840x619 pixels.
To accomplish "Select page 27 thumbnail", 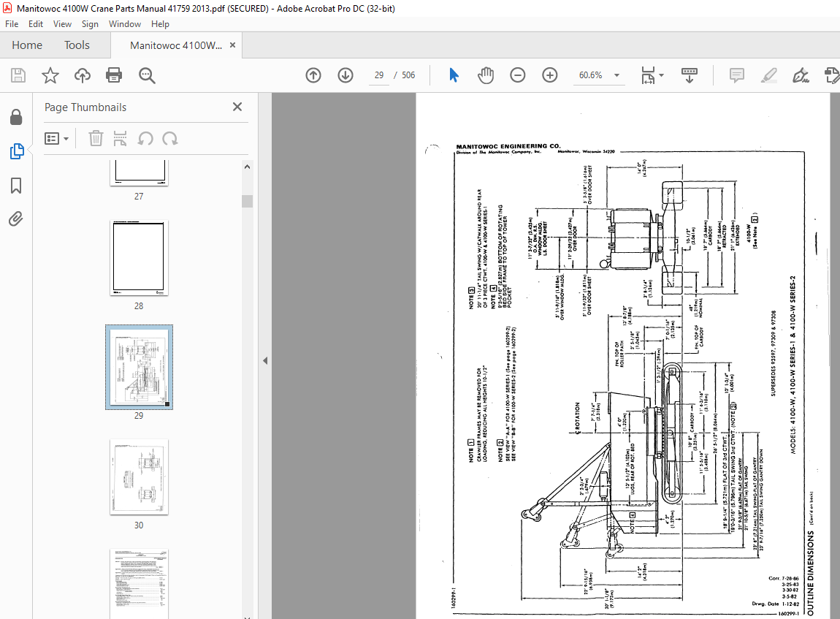I will (x=140, y=172).
